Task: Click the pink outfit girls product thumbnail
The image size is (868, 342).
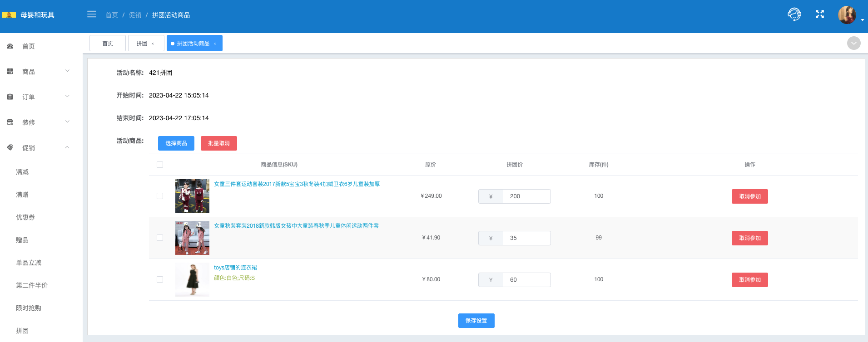Action: click(192, 238)
